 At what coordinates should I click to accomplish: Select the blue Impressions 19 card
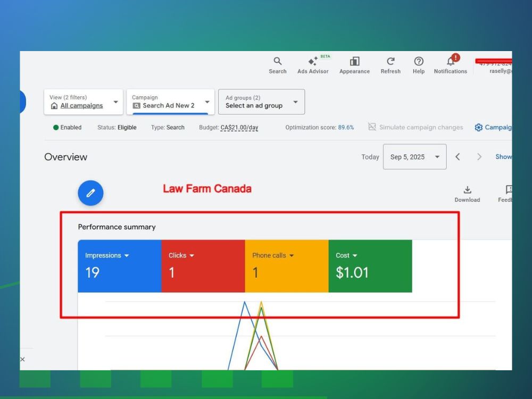(120, 266)
